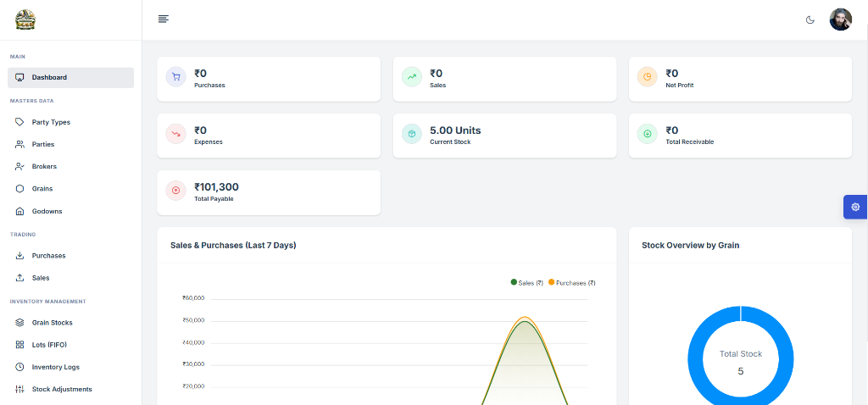Click the Lots (FIFO) grid icon
The width and height of the screenshot is (868, 405).
tap(20, 345)
